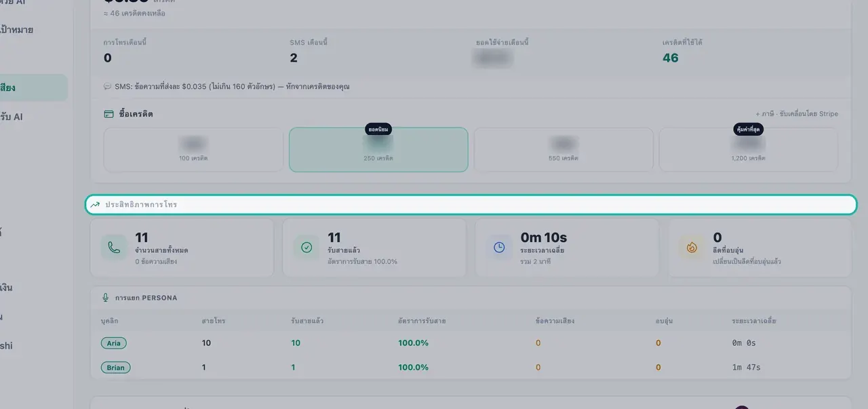Click the Brian persona badge
The image size is (868, 409).
coord(116,368)
